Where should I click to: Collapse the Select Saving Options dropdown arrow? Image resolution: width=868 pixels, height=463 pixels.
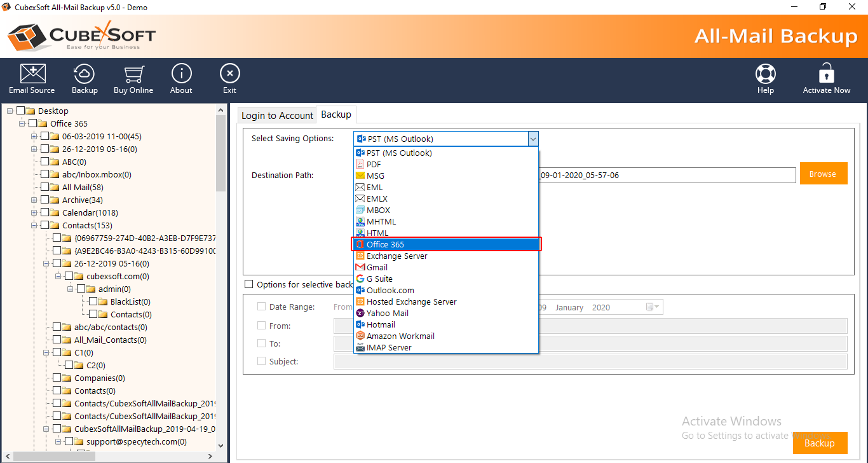coord(533,139)
